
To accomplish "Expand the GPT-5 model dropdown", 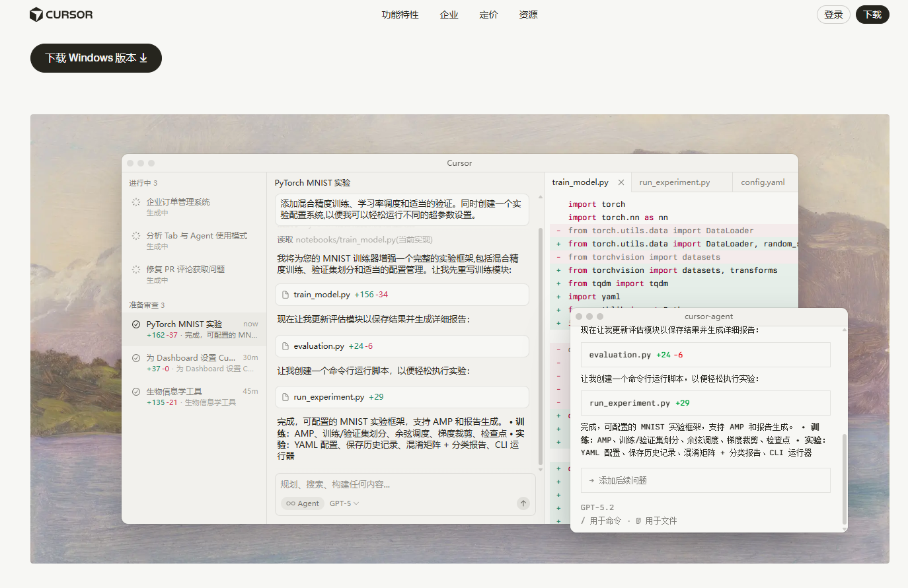I will (344, 503).
